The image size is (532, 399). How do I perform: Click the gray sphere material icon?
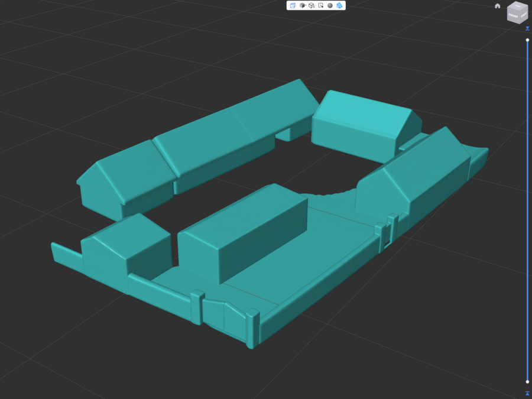coord(330,5)
